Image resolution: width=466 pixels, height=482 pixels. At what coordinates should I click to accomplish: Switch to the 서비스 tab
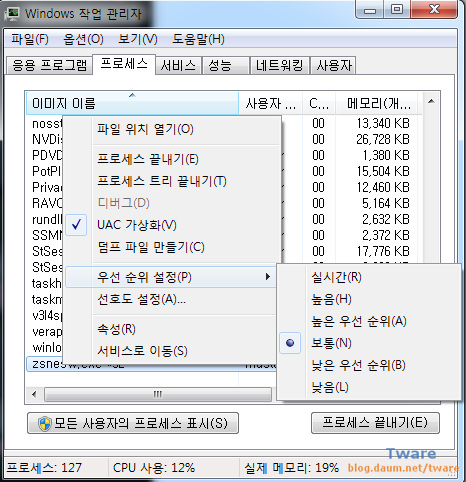[178, 65]
